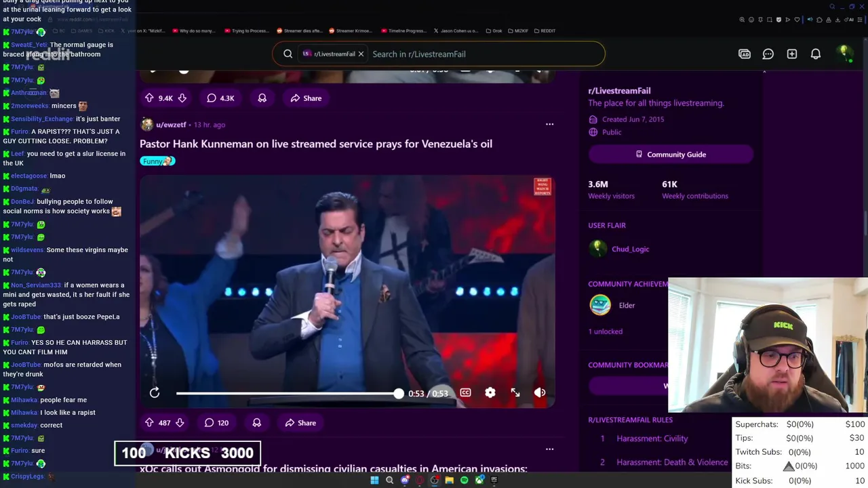Create a new post with plus icon
Image resolution: width=868 pixels, height=488 pixels.
[x=792, y=54]
